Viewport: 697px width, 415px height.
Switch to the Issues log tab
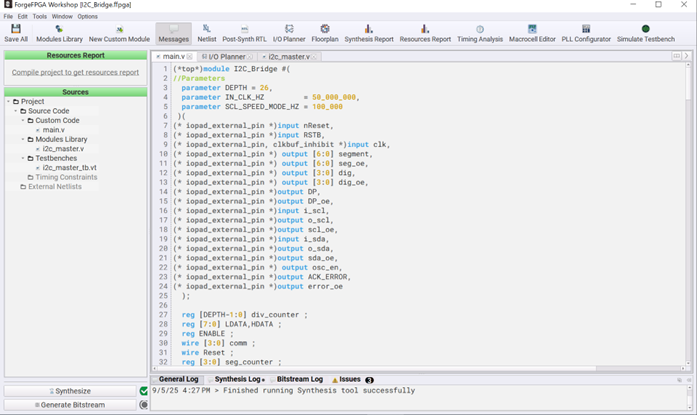349,380
